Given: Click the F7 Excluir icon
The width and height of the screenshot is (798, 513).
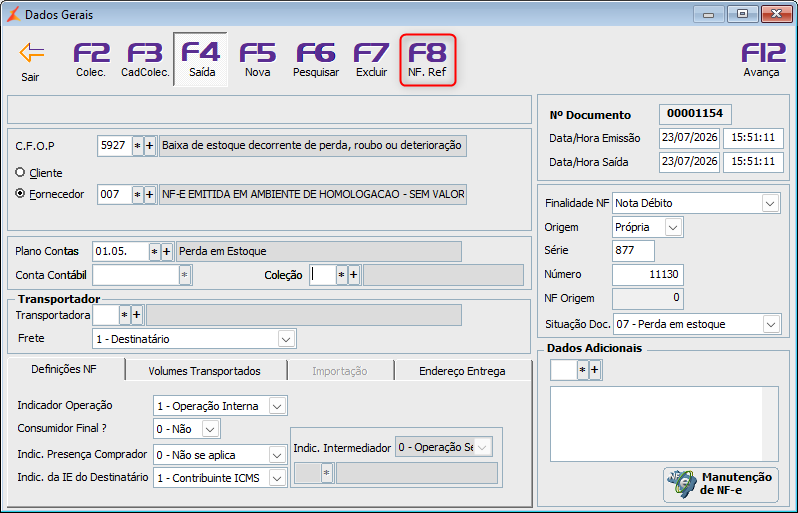Looking at the screenshot, I should coord(372,60).
